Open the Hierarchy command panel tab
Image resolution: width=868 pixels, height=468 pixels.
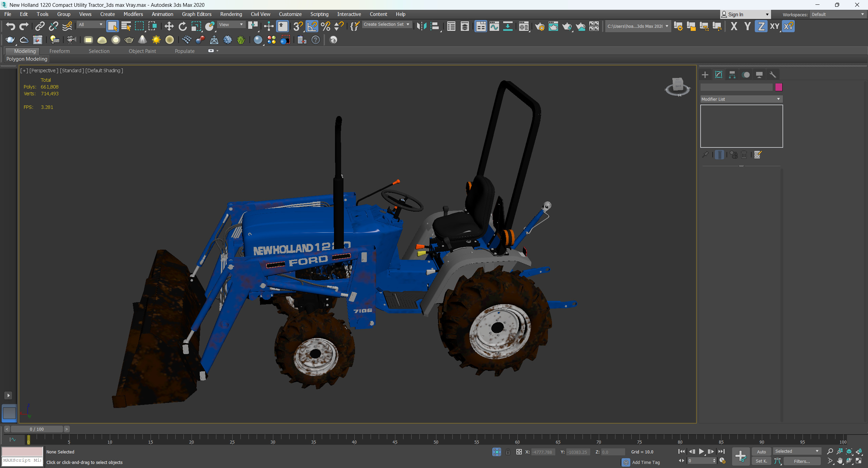732,75
